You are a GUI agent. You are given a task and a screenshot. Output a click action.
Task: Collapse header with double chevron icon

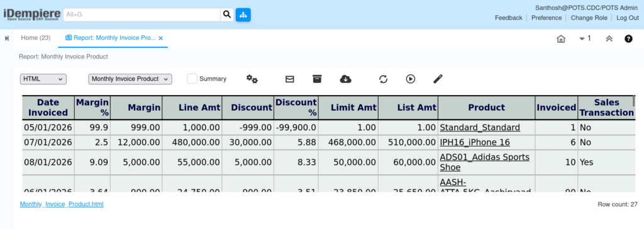(x=609, y=38)
